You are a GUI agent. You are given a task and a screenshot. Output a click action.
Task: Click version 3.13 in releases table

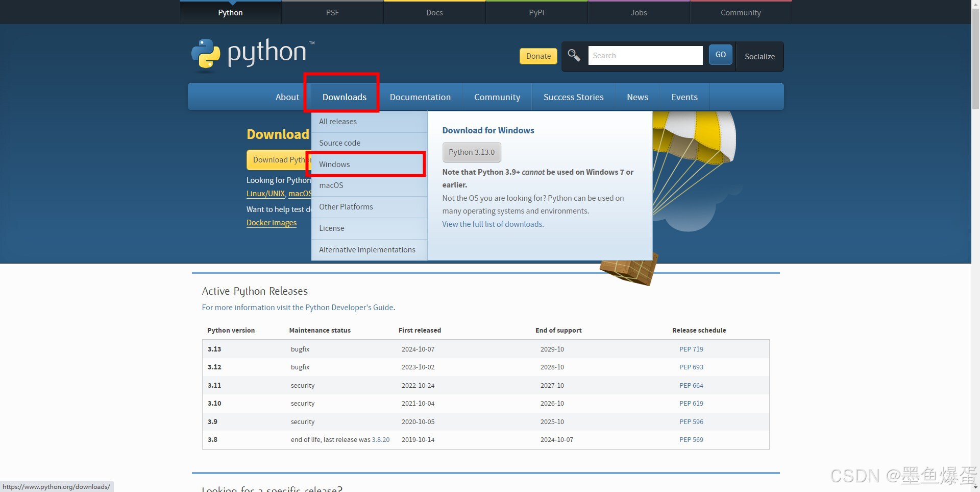click(x=214, y=349)
